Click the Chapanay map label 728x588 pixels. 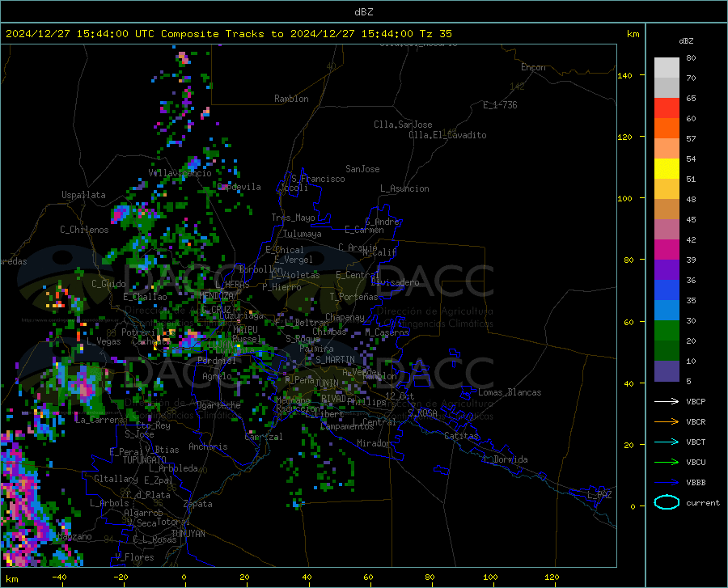(345, 317)
